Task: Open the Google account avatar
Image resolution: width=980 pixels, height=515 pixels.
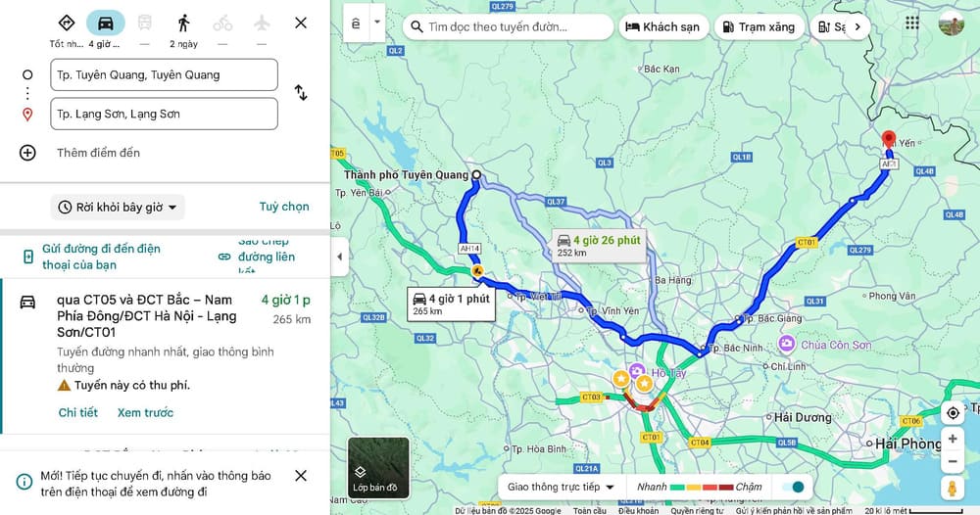Action: (x=952, y=23)
